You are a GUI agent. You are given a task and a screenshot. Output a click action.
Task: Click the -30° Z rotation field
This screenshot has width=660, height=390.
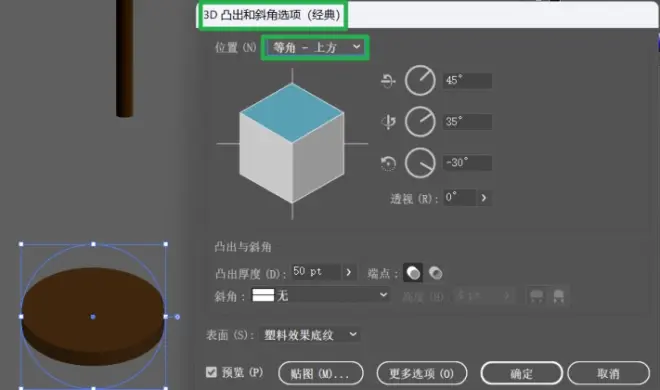467,163
